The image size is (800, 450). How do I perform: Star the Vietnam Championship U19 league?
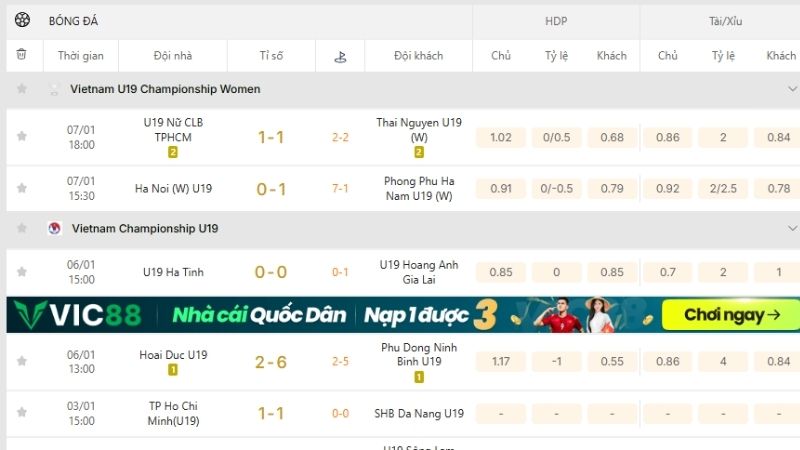(x=22, y=228)
